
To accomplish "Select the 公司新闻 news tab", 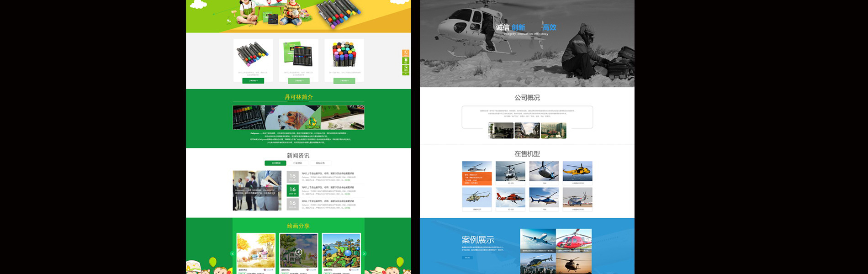I will (275, 163).
